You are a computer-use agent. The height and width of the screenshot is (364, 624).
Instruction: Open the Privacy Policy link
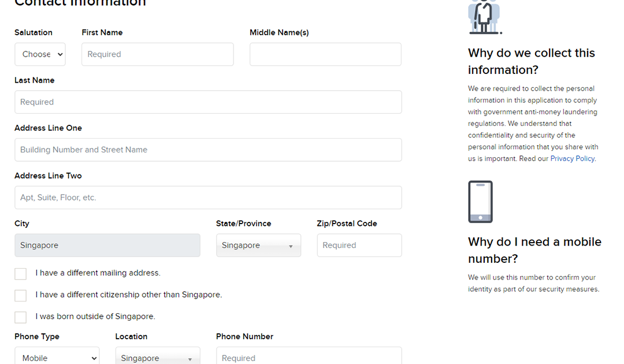[x=572, y=158]
